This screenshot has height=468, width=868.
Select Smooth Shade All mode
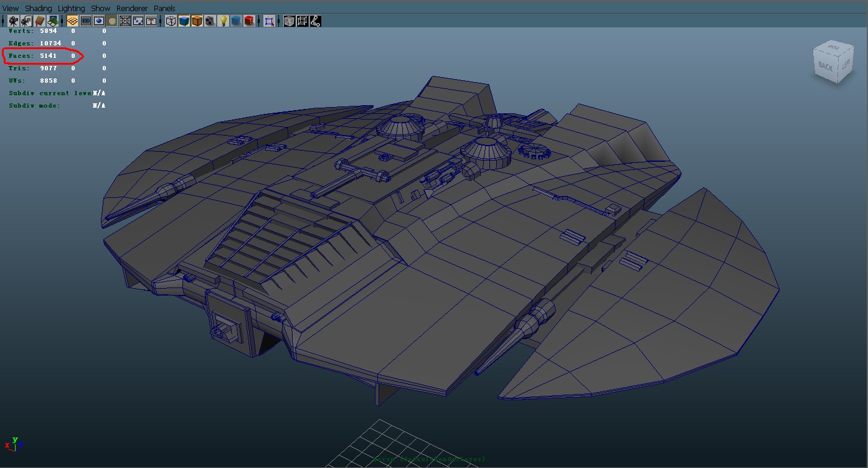[184, 21]
